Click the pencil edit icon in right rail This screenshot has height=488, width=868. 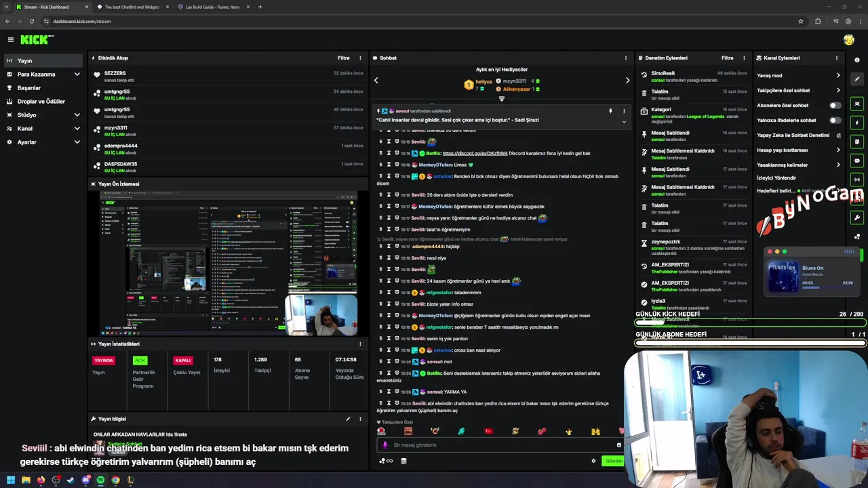click(x=857, y=79)
